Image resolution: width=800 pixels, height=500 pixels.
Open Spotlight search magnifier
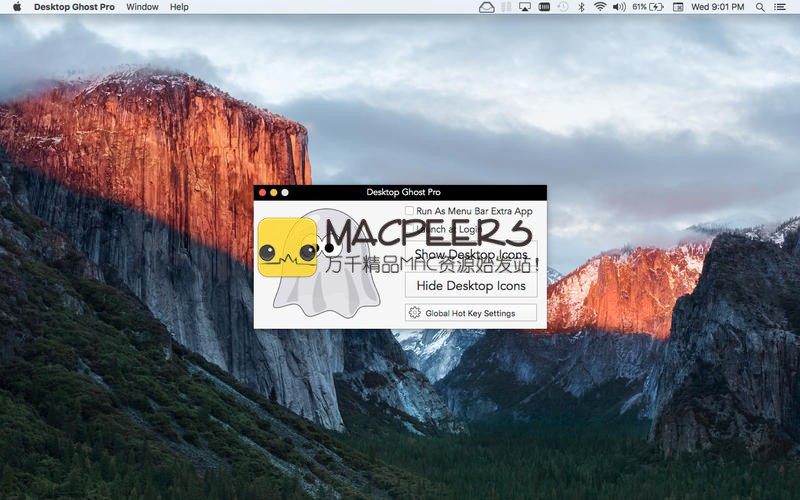pos(760,7)
